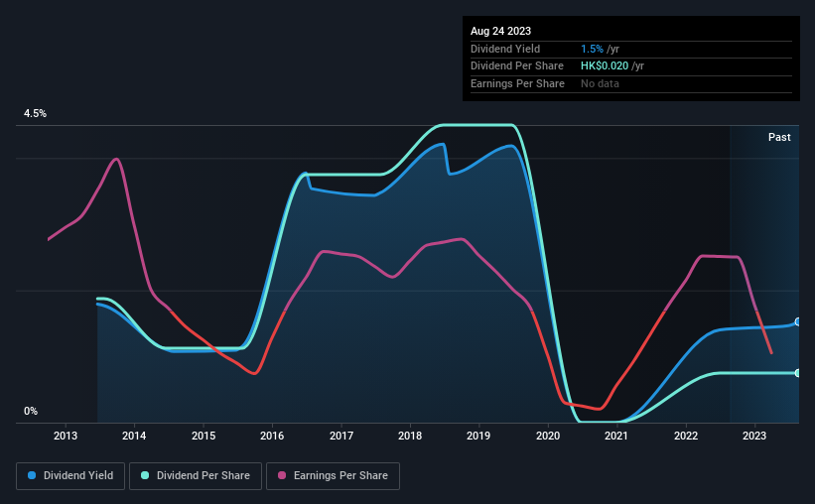This screenshot has height=504, width=815.
Task: Click the blue Dividend Yield endpoint marker
Action: (798, 322)
